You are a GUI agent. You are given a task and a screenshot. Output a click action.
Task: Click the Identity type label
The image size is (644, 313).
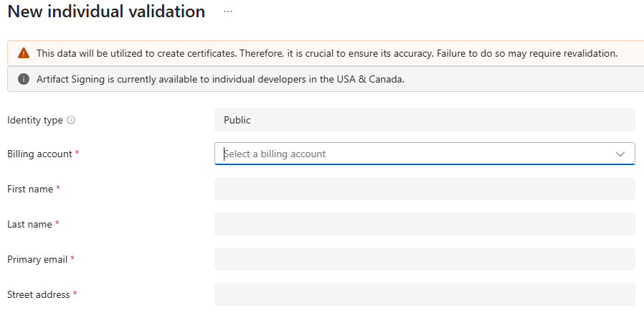[x=35, y=120]
